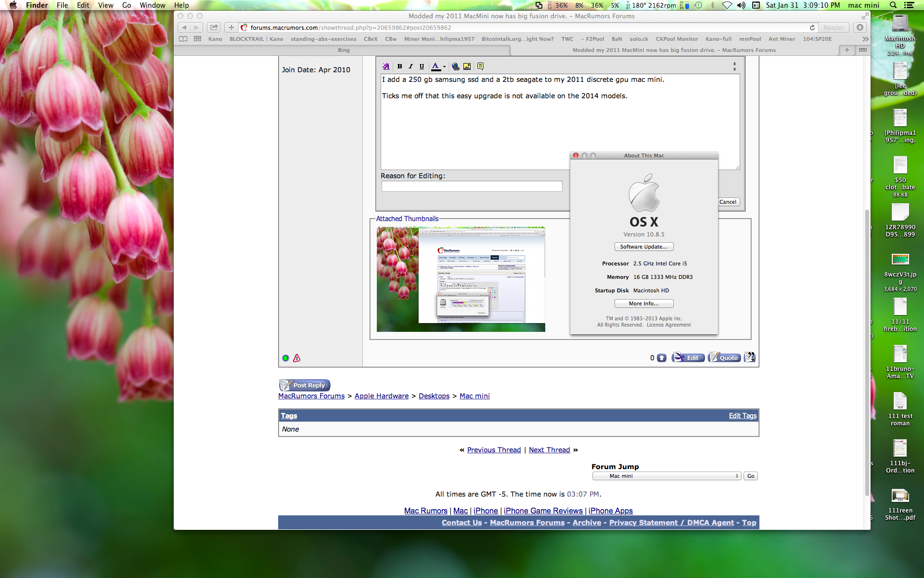This screenshot has height=578, width=924.
Task: Click the Quote post button
Action: (724, 357)
